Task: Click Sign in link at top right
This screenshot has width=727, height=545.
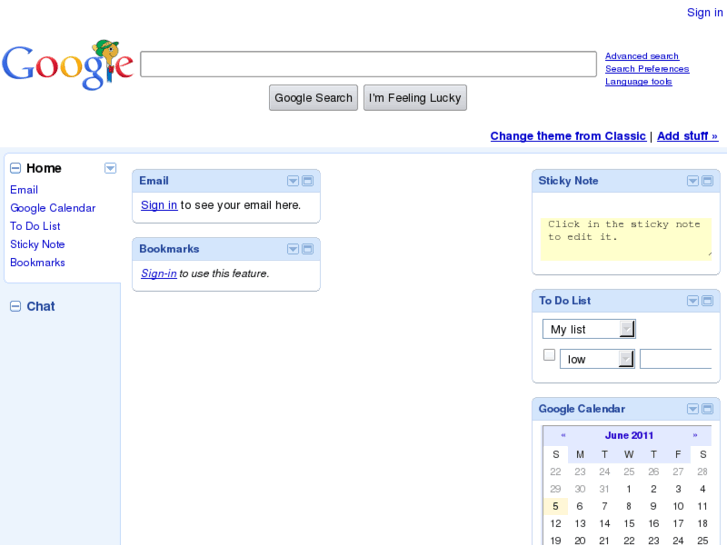Action: 705,13
